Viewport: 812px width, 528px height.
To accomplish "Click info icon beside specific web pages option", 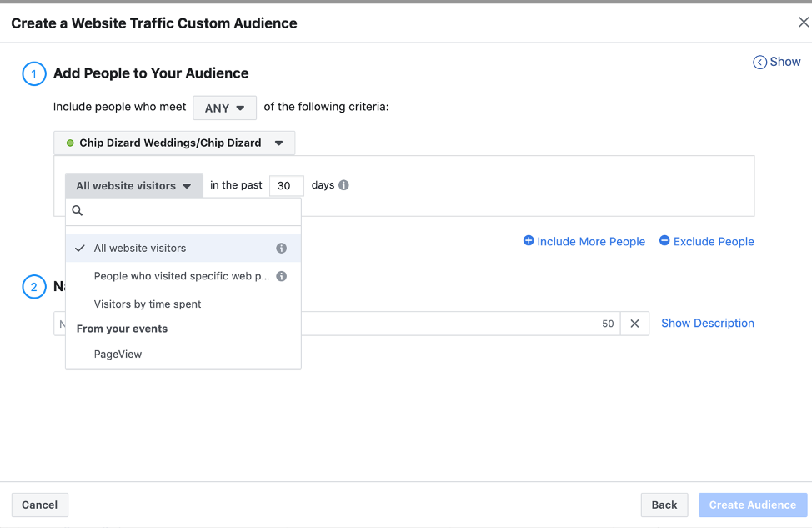I will 281,276.
